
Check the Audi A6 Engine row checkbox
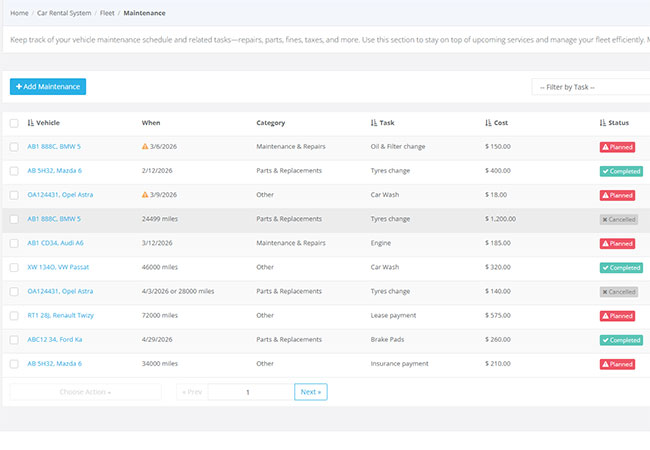click(14, 243)
